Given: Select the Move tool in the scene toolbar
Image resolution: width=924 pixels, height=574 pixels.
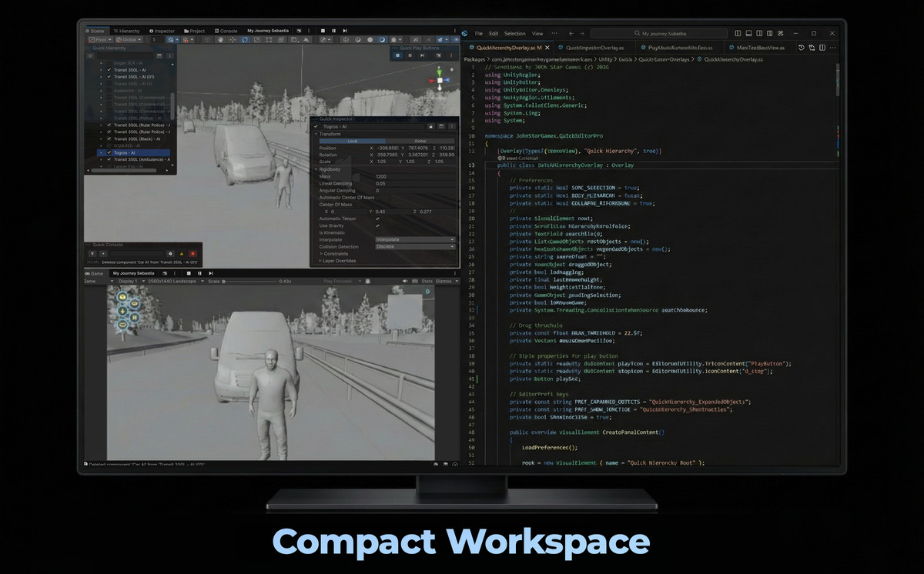Looking at the screenshot, I should click(232, 39).
